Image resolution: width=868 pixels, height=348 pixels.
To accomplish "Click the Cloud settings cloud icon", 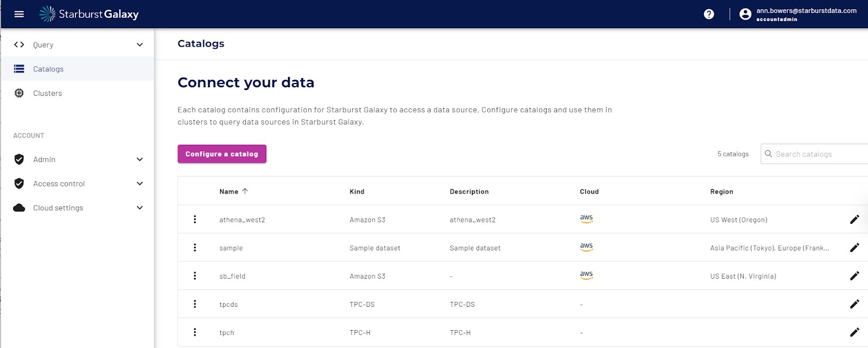I will coord(19,208).
